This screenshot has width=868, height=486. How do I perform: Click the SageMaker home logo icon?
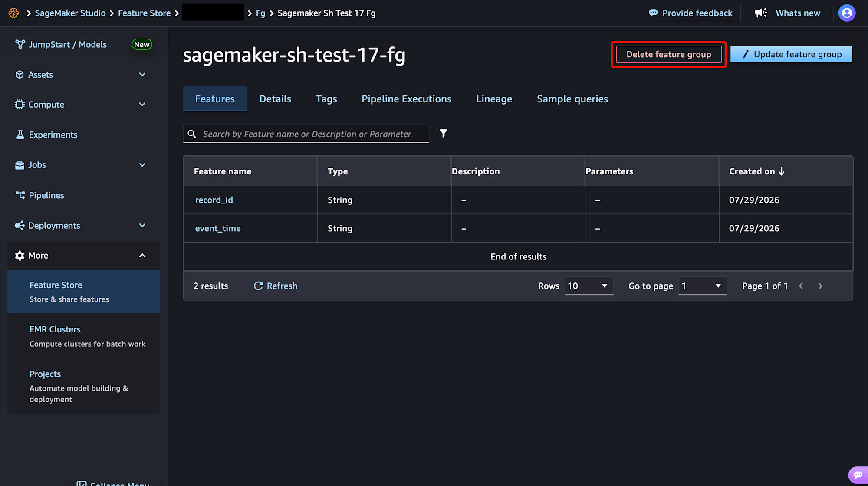13,13
